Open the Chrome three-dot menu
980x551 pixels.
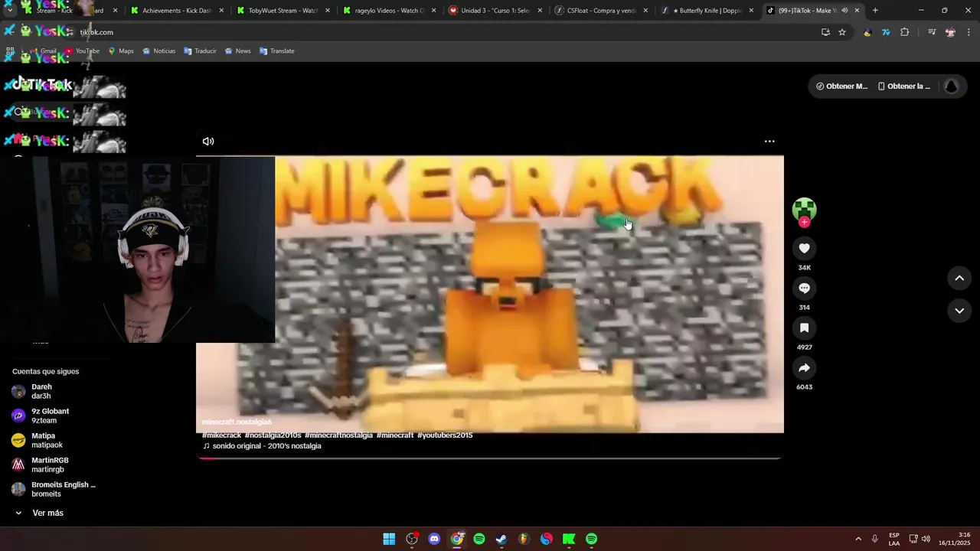pos(969,32)
